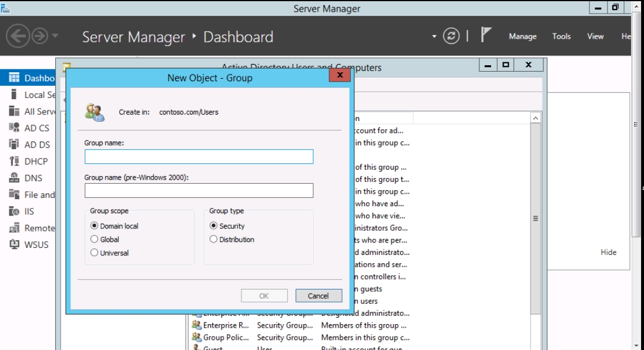The image size is (644, 350).
Task: Refresh the Server Manager dashboard
Action: 451,36
